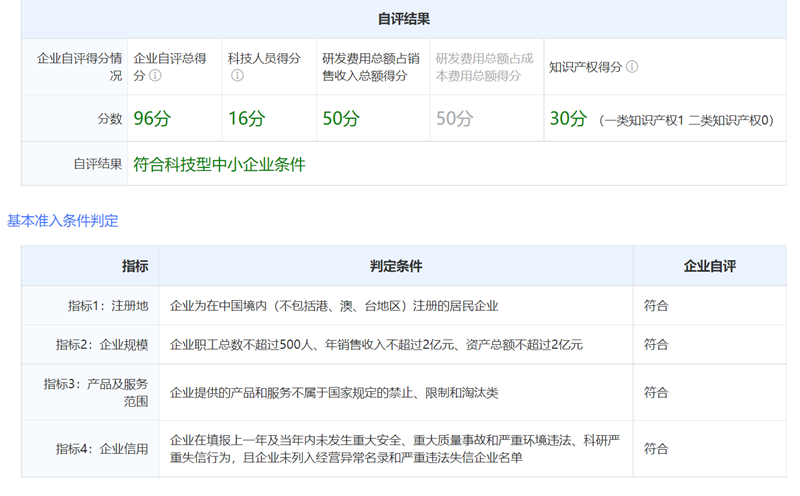
Task: Click the greyed-out 50分 score
Action: click(454, 119)
